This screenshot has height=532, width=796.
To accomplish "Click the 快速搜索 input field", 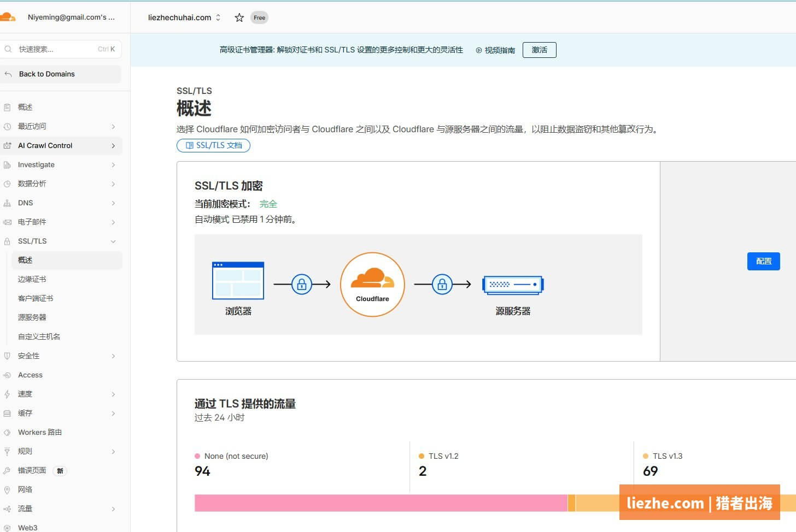I will point(61,49).
